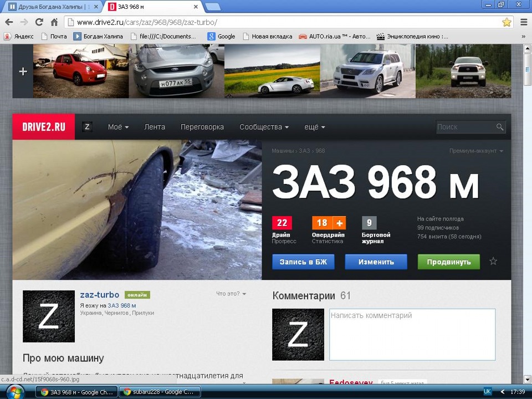Close the ЗАЗ 968 м tab
This screenshot has width=532, height=399.
(196, 7)
